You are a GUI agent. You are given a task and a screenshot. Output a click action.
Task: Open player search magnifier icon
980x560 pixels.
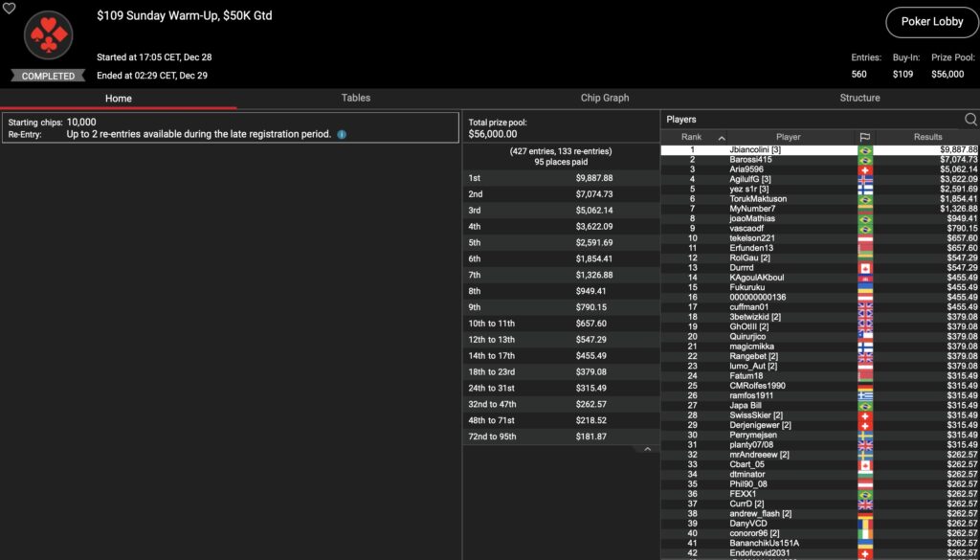[970, 120]
